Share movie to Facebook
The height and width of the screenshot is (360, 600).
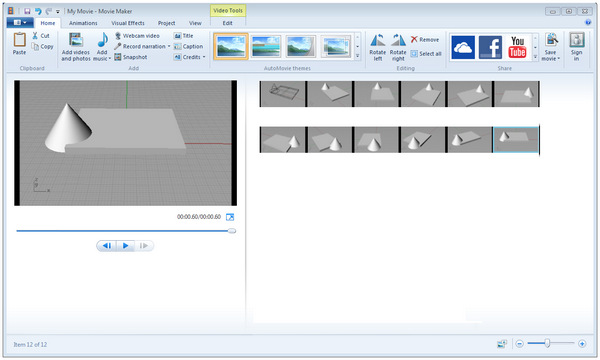tap(490, 47)
